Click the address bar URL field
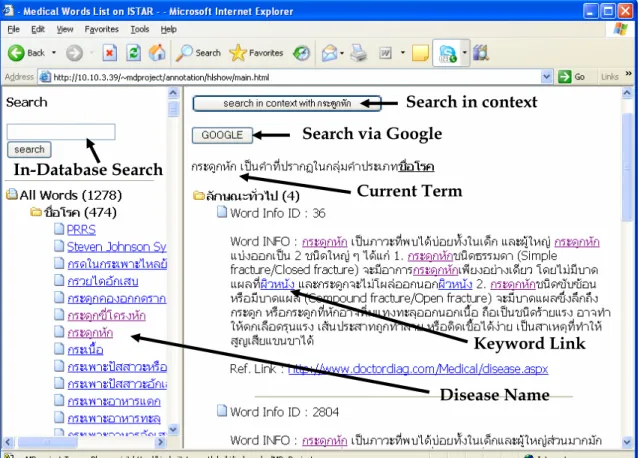Viewport: 640px width, 458px height. [x=296, y=77]
